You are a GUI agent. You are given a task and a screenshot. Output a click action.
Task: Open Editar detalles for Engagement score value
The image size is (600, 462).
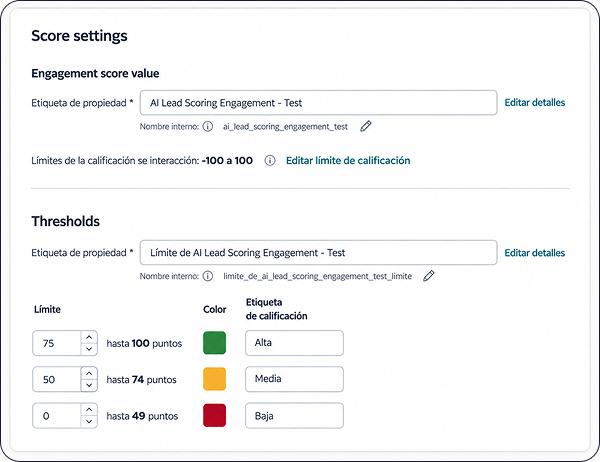(535, 103)
